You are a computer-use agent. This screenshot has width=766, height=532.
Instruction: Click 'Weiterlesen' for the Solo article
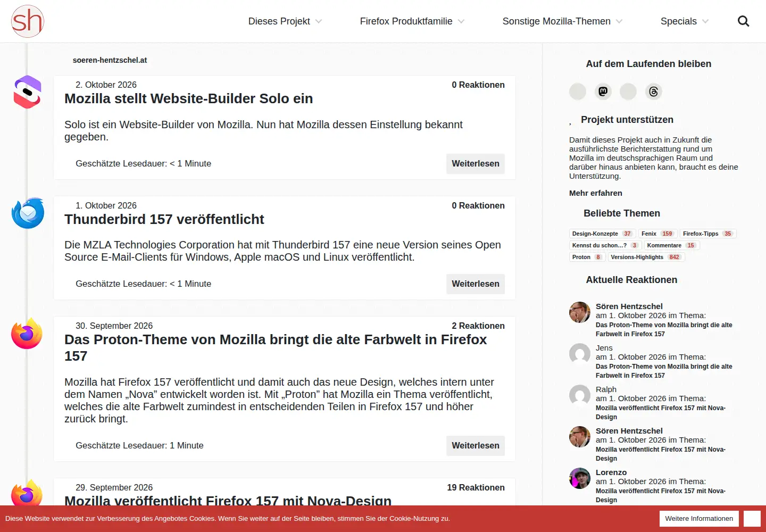point(476,164)
